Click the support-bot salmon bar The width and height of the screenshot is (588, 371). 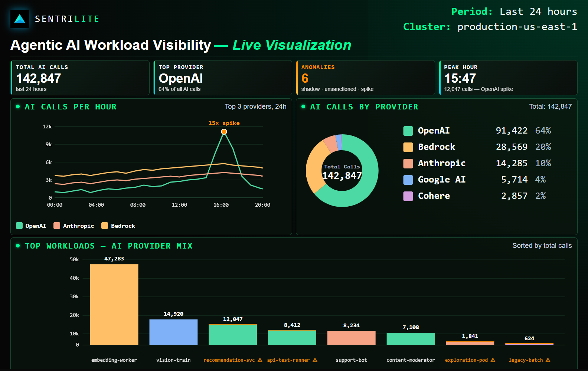(x=352, y=338)
